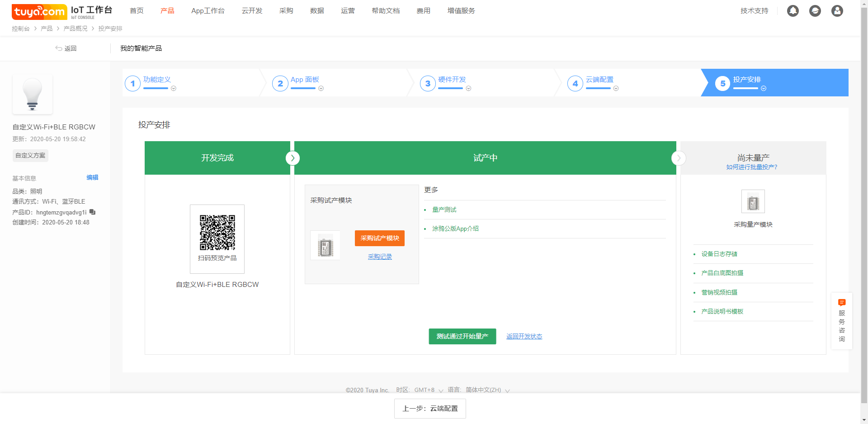The image size is (868, 424).
Task: Click 测试通过开始量产 green button
Action: [462, 336]
